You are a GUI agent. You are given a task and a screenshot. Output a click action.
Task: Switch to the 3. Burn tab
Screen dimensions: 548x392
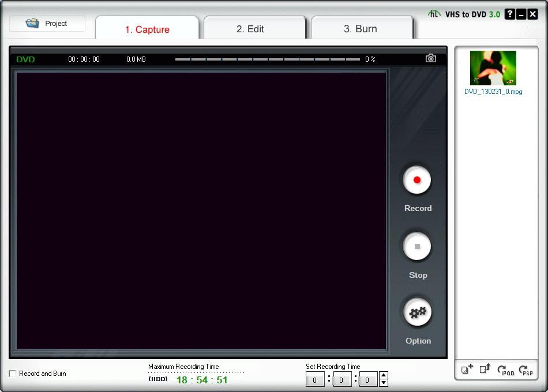point(362,29)
